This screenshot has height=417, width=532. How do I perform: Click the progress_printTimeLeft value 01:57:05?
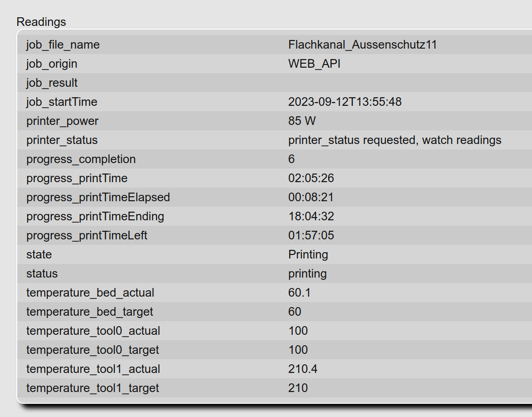[311, 235]
